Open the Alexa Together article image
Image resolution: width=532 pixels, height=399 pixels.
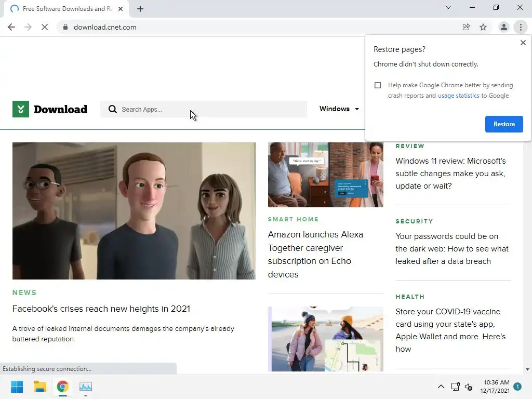[325, 175]
